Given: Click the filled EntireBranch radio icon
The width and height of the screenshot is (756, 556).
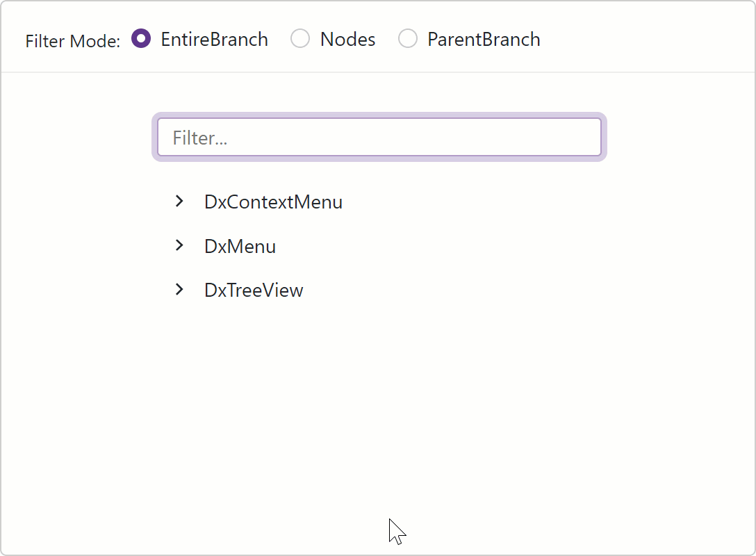Looking at the screenshot, I should [x=141, y=39].
